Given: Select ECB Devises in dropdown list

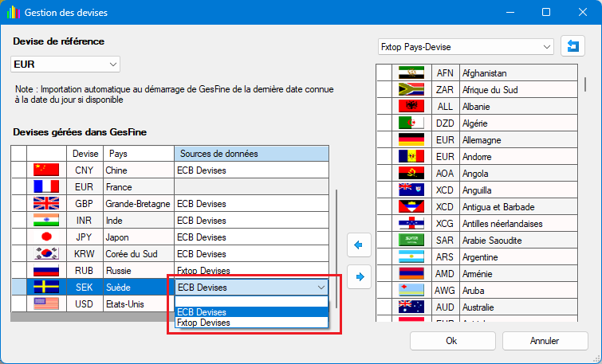Looking at the screenshot, I should pos(251,312).
